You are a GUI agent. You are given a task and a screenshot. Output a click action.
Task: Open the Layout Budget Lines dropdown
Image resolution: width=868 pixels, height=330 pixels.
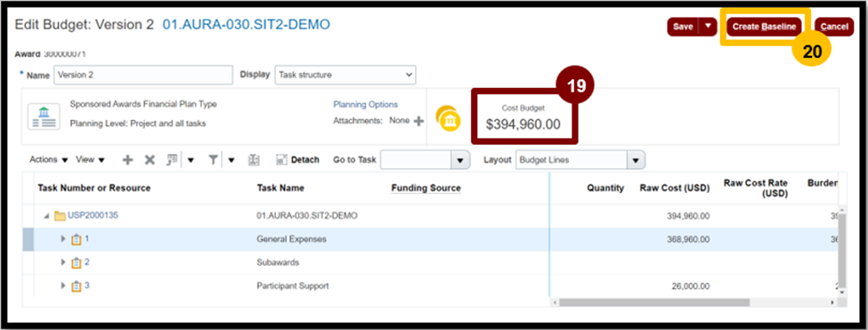(x=580, y=160)
